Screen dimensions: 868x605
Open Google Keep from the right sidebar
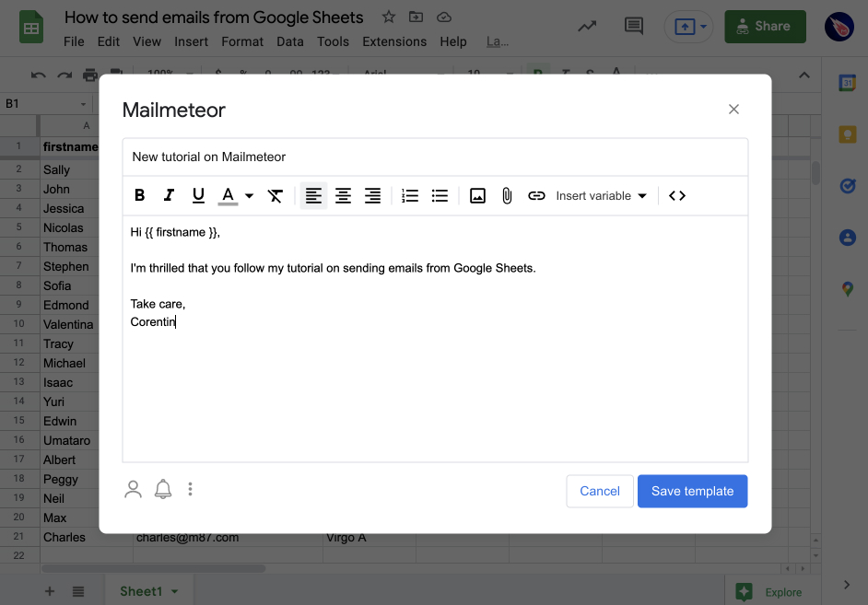click(847, 134)
